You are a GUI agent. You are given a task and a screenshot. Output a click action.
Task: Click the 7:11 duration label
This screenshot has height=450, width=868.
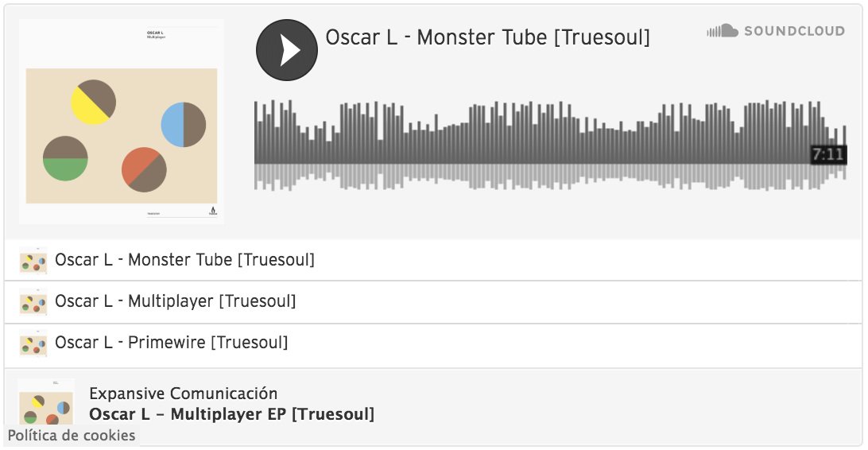click(828, 154)
